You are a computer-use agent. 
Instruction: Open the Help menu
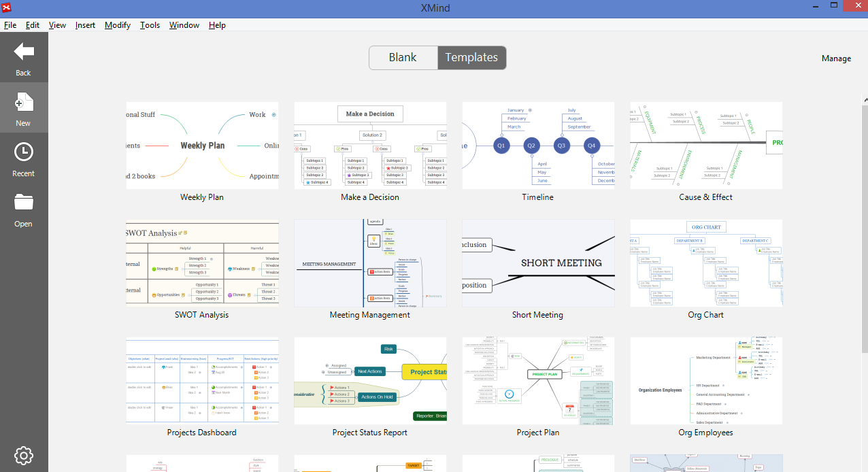[x=217, y=25]
